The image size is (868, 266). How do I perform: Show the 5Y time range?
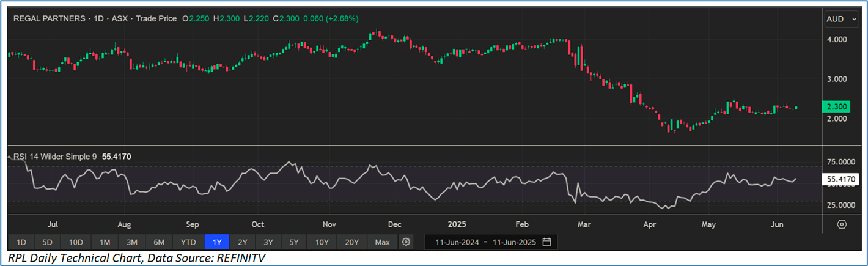tap(294, 242)
